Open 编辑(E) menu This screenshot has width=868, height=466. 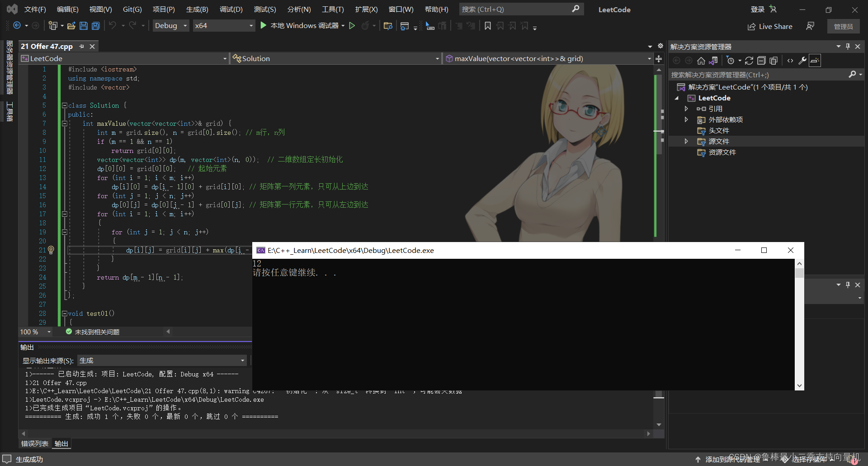[67, 9]
